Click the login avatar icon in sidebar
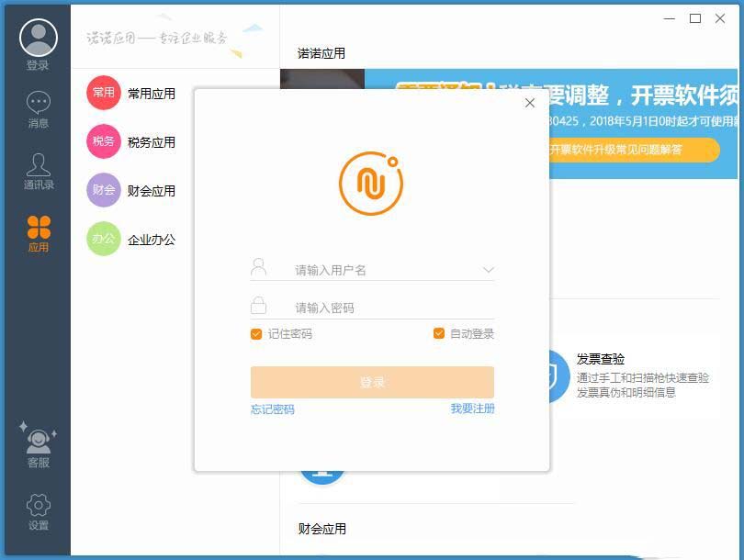This screenshot has width=744, height=560. pos(38,38)
